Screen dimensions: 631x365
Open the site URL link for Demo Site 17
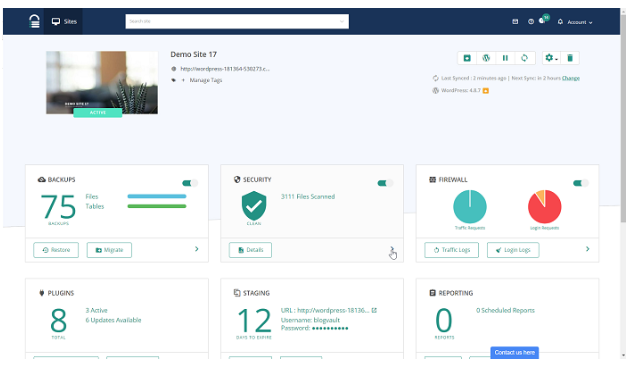point(225,69)
